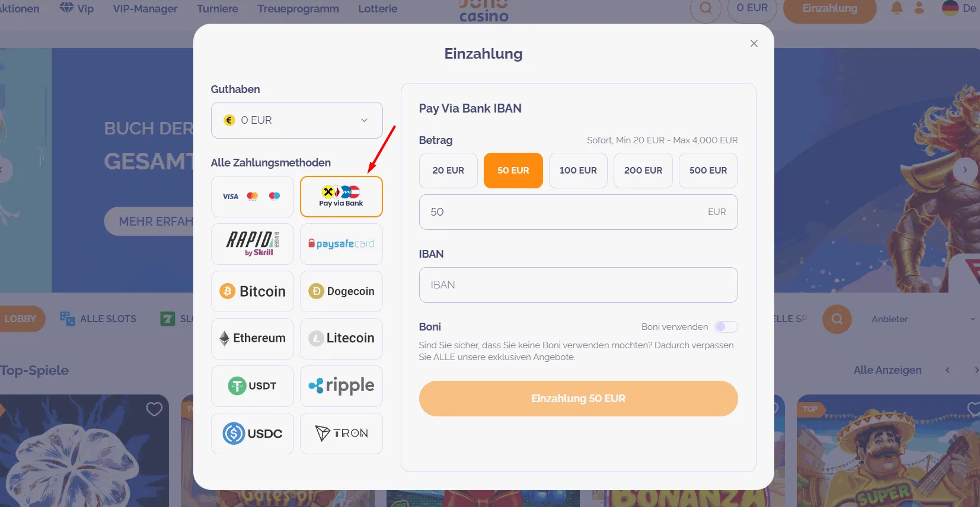The width and height of the screenshot is (980, 507).
Task: Focus the IBAN input field
Action: [578, 285]
